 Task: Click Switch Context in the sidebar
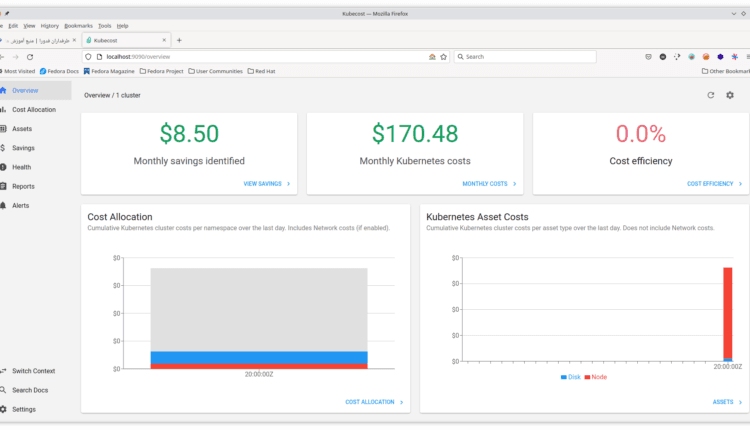pos(34,371)
